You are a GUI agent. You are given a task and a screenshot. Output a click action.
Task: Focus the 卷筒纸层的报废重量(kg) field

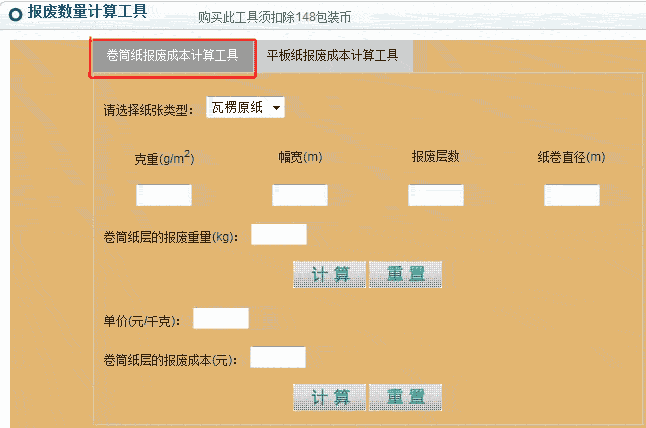tap(278, 235)
